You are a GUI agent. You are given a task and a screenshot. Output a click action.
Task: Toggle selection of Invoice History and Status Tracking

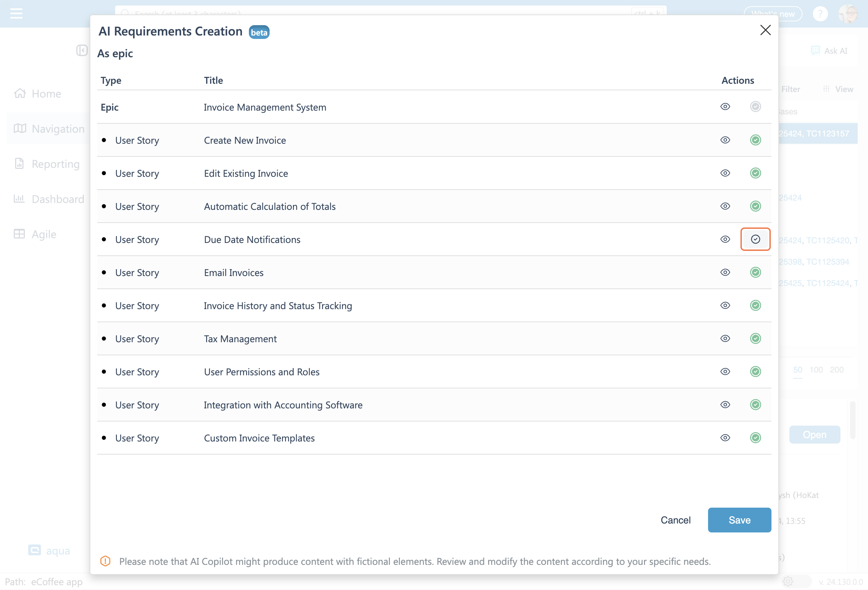(x=755, y=305)
